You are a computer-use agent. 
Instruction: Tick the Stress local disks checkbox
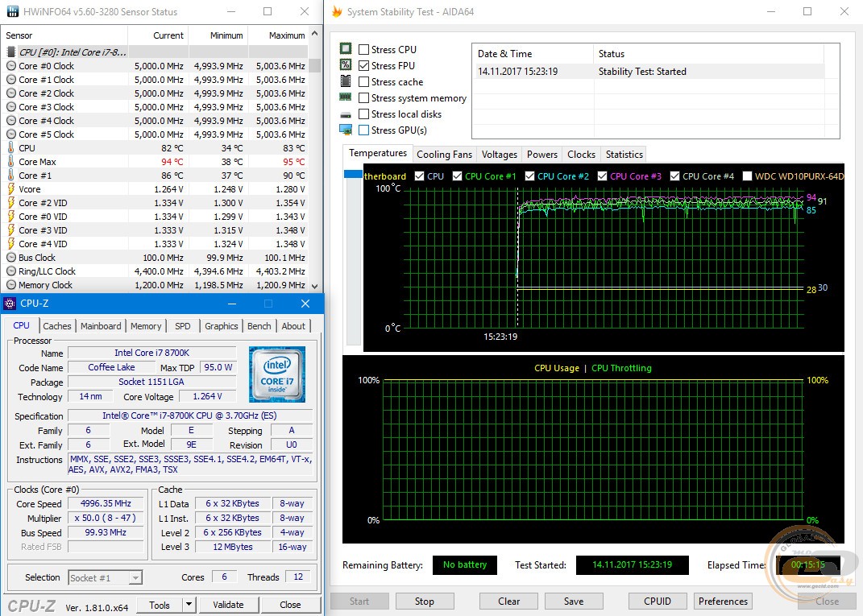tap(363, 114)
